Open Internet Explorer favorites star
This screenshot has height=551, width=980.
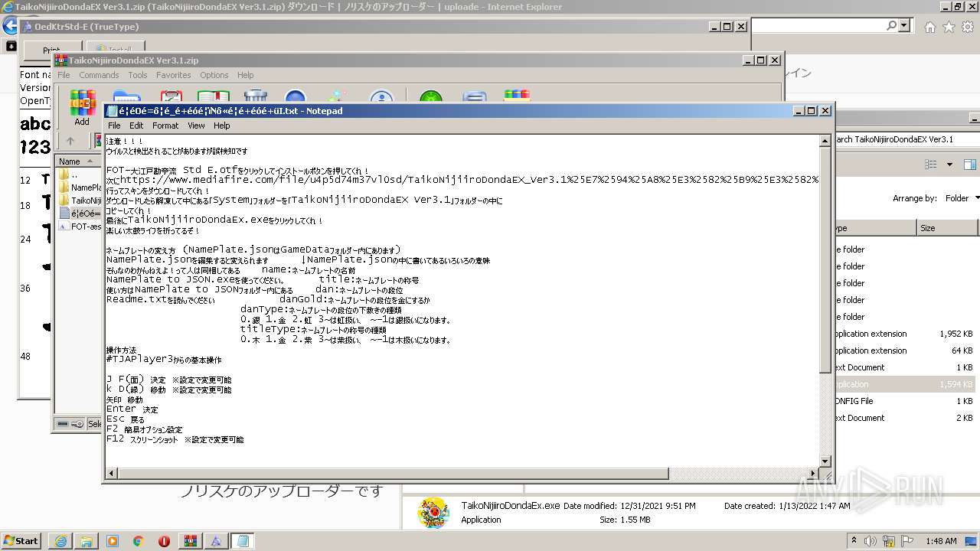pyautogui.click(x=949, y=27)
